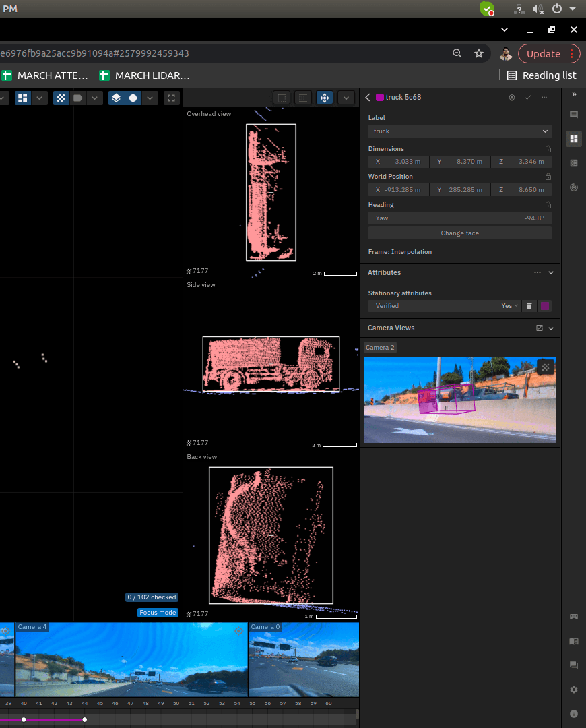The height and width of the screenshot is (728, 586).
Task: Delete the Verified attribute with trash icon
Action: click(x=529, y=306)
